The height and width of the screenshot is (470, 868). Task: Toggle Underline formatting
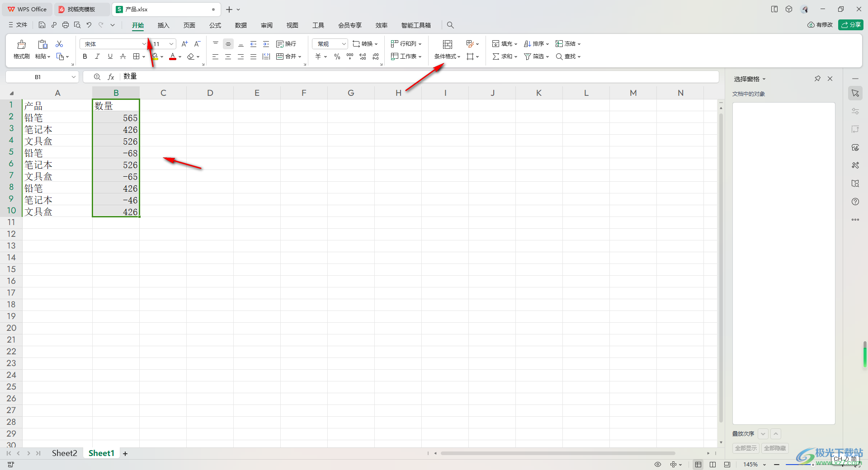click(110, 56)
